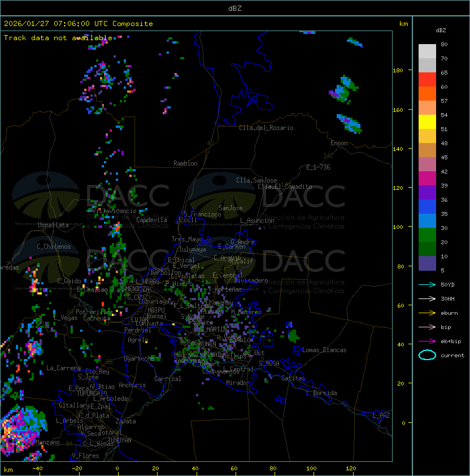This screenshot has height=476, width=470.
Task: Click the bright green 20-30 dBZ swatch
Action: pyautogui.click(x=427, y=235)
